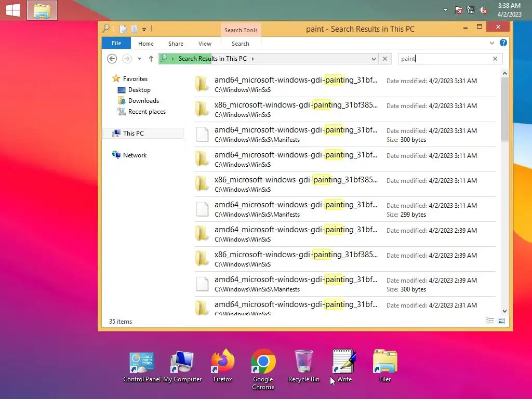Image resolution: width=532 pixels, height=399 pixels.
Task: Select amd64 gdi-painting WinSxS folder modified 3:11 AM
Action: point(345,159)
